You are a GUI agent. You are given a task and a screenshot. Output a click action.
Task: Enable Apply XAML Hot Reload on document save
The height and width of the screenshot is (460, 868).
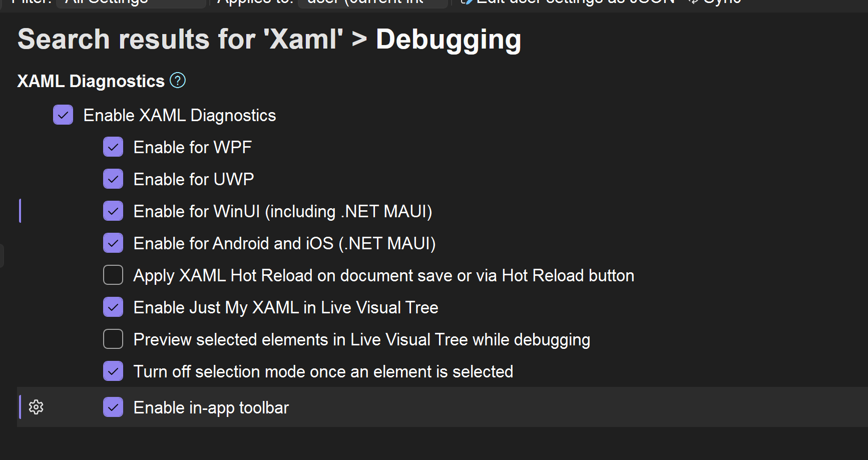[113, 275]
